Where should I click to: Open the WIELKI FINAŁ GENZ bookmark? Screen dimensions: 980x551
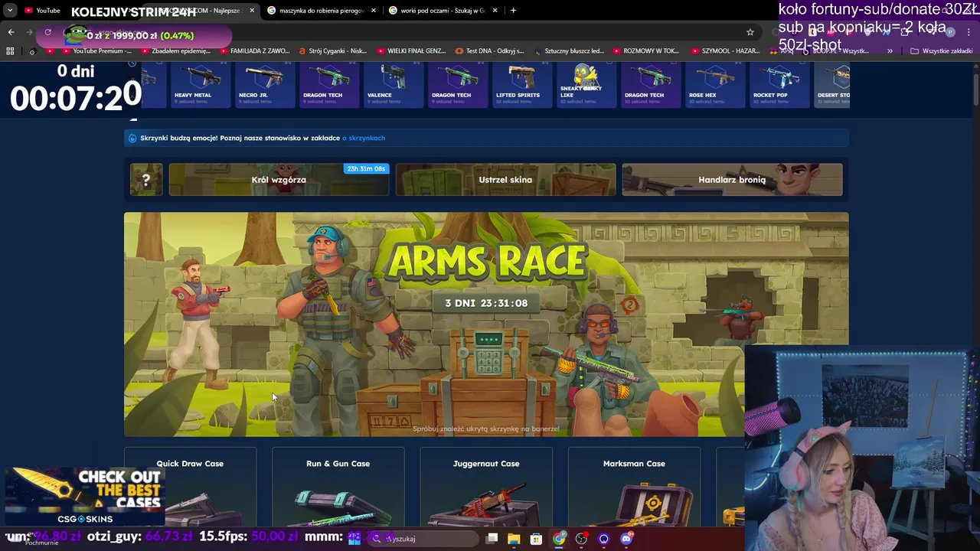pos(411,51)
